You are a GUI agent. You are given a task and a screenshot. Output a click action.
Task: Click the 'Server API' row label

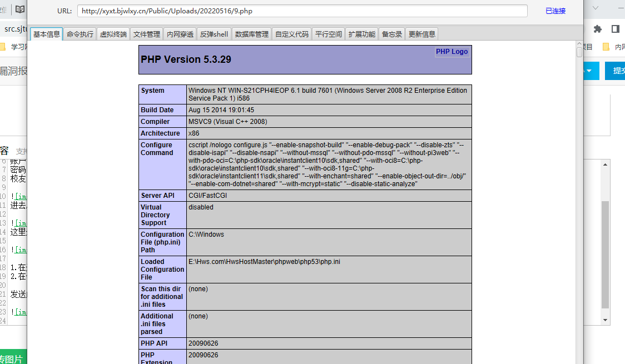click(157, 196)
